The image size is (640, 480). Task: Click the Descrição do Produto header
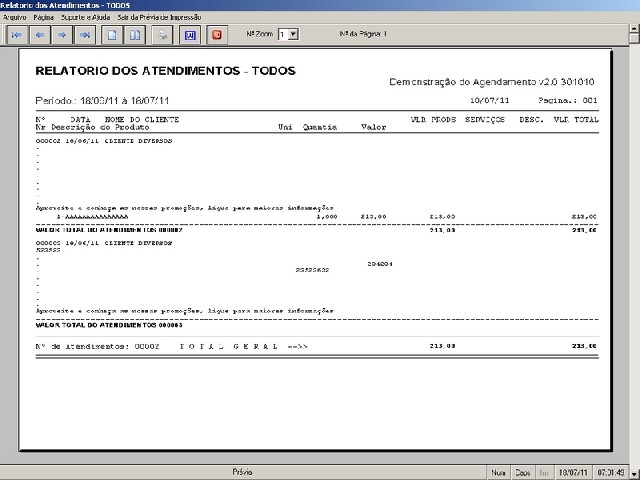[x=100, y=127]
